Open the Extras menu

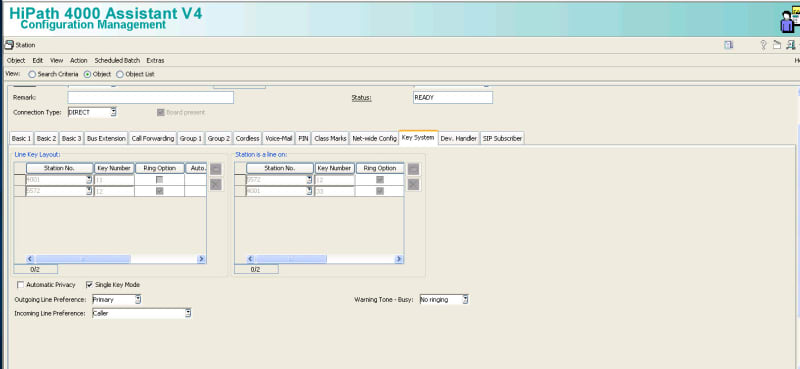[x=155, y=60]
